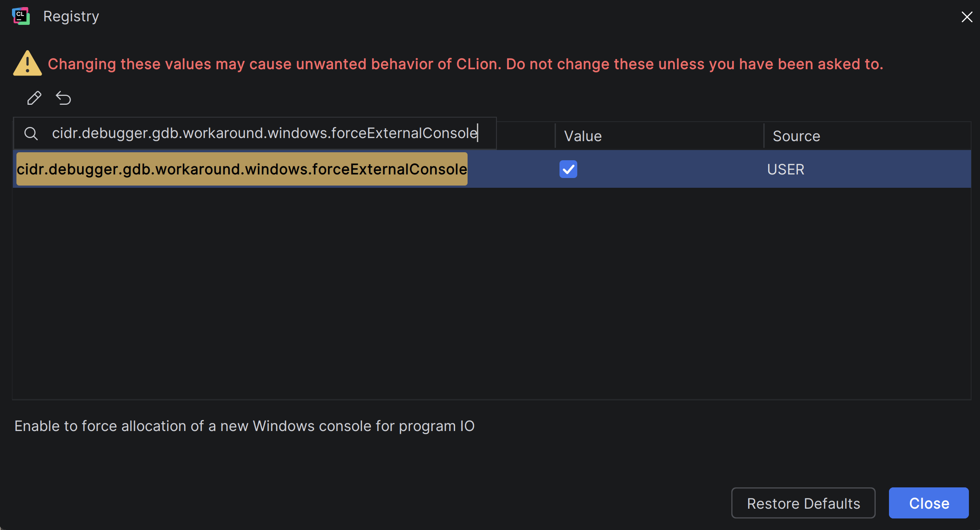Click the warning triangle icon
Viewport: 980px width, 530px height.
coord(27,63)
